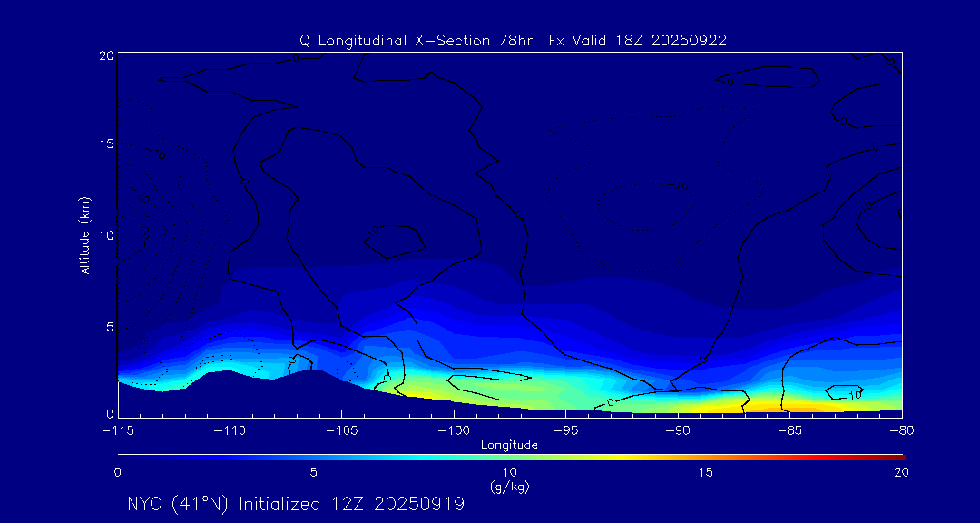Click the "Longitude" x-axis label
Viewport: 980px width, 523px height.
[x=510, y=445]
